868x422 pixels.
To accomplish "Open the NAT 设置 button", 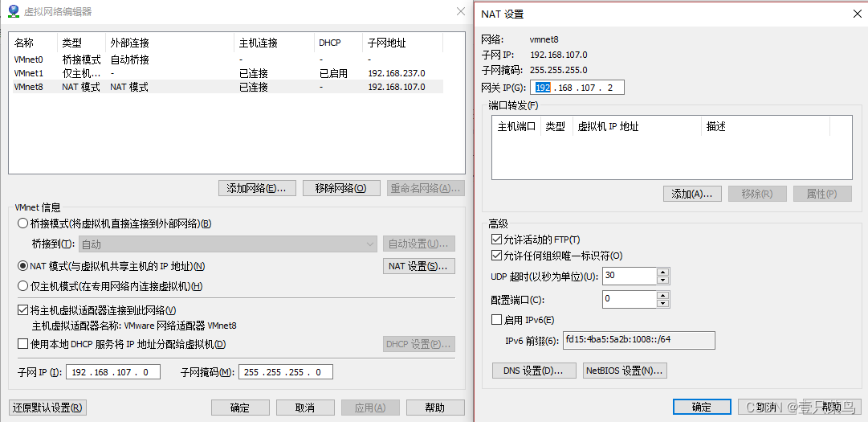I will [x=418, y=266].
